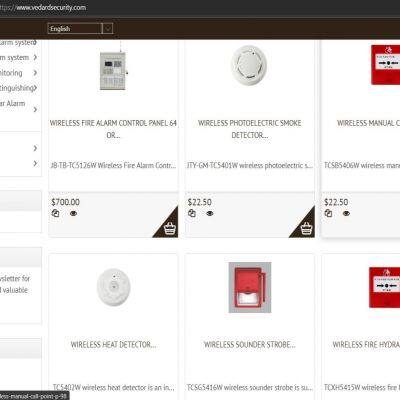
Task: Click compare icon under $700.00 price
Action: (55, 213)
